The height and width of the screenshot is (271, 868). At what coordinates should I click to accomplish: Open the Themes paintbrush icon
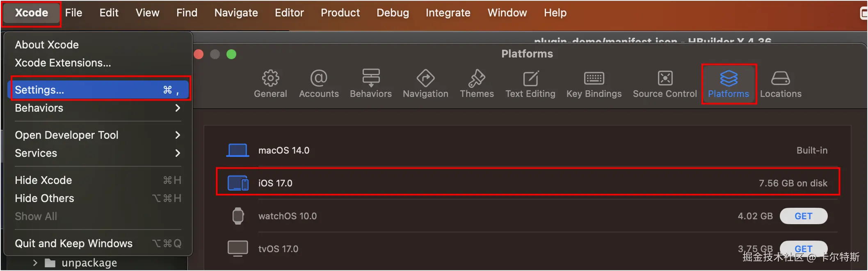[x=477, y=78]
